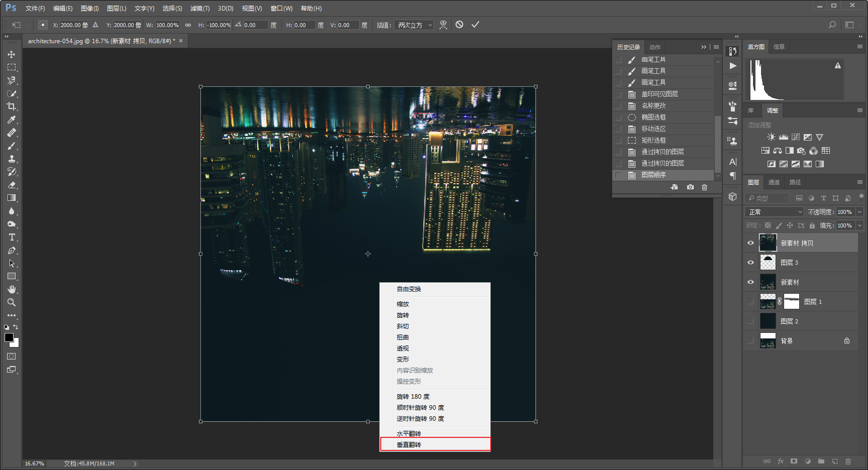
Task: Open the 图像(I) menu
Action: pyautogui.click(x=90, y=9)
